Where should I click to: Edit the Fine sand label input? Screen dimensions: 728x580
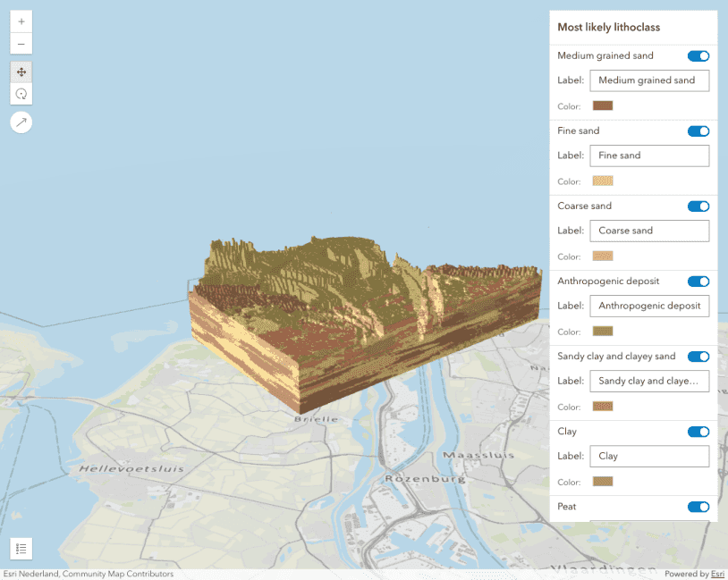point(648,156)
